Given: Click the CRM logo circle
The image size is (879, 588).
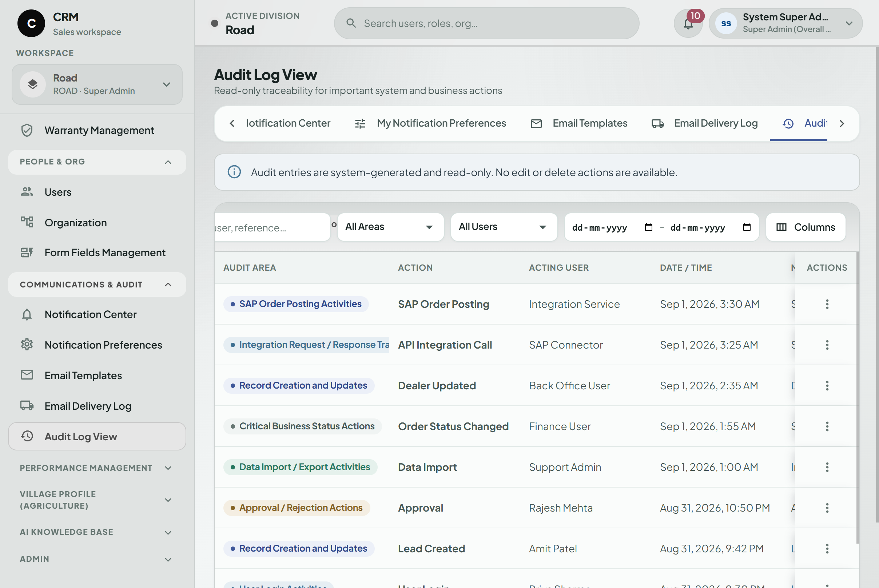Looking at the screenshot, I should 31,23.
